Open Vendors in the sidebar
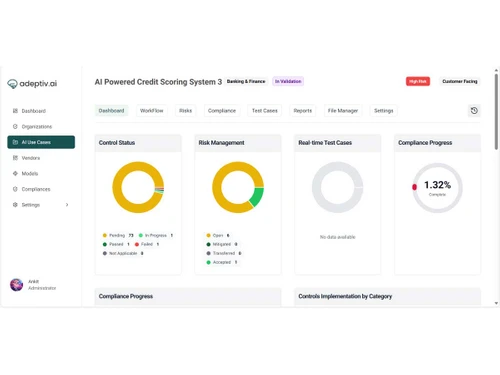Image resolution: width=500 pixels, height=375 pixels. tap(41, 158)
